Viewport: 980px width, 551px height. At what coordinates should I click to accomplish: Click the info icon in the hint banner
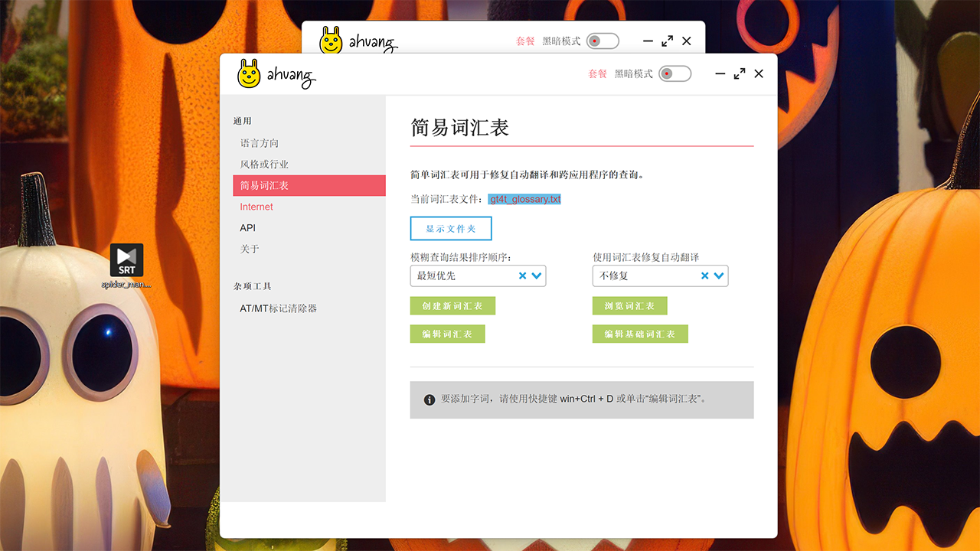pos(430,399)
